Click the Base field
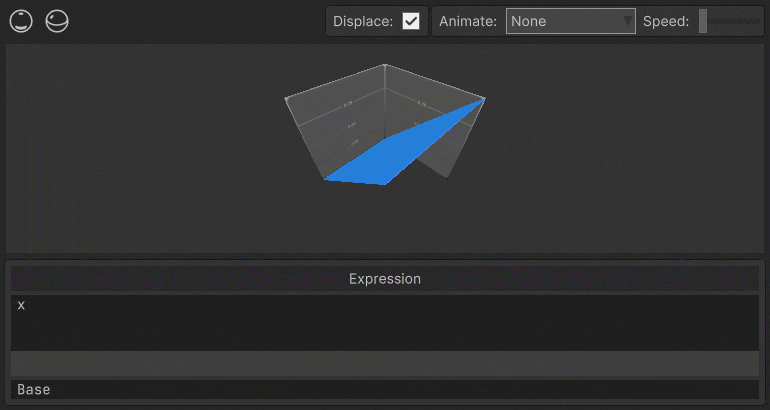Viewport: 770px width, 410px height. [385, 389]
